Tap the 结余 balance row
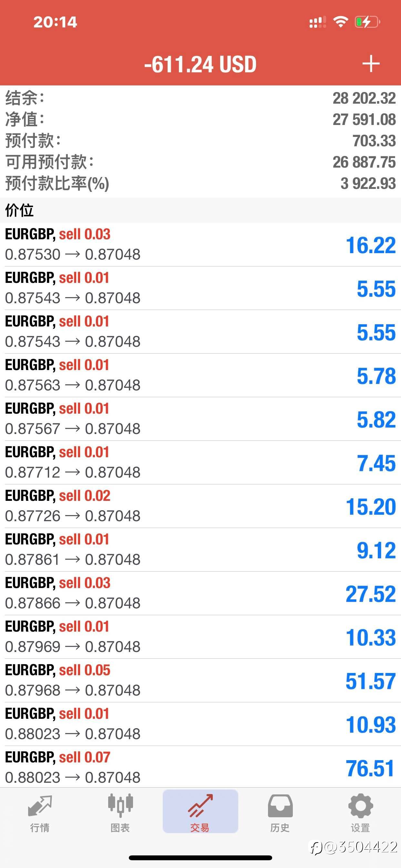This screenshot has height=868, width=401. [200, 98]
